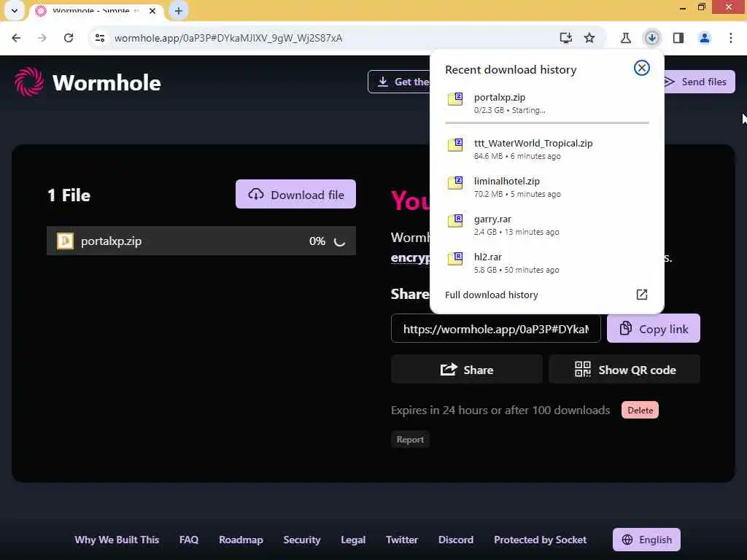Bookmark this page with the star icon
747x560 pixels.
pos(589,38)
